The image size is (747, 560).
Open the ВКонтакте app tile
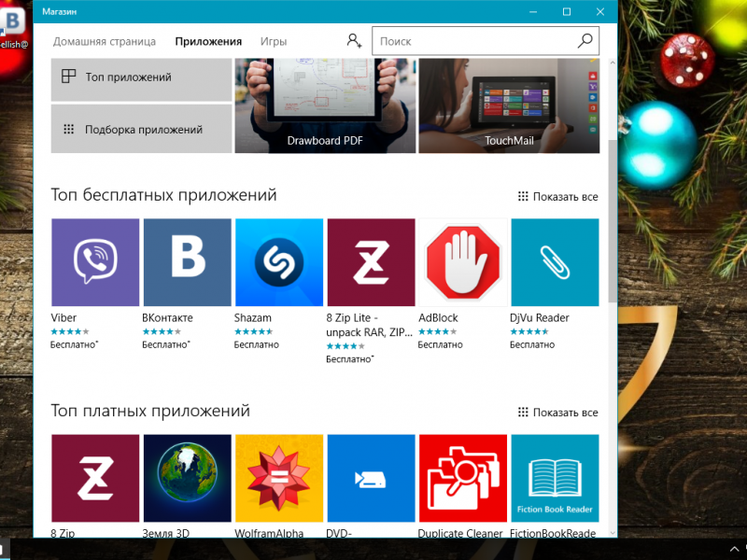[x=188, y=262]
